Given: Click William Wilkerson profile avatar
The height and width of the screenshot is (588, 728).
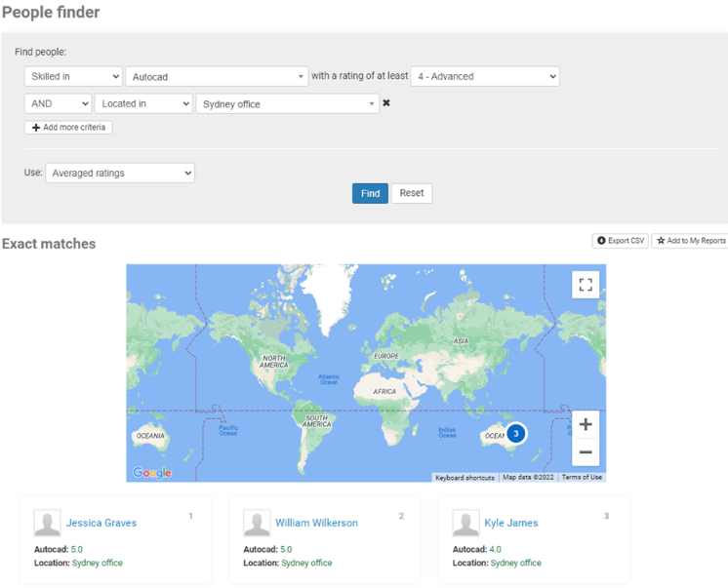Looking at the screenshot, I should point(257,523).
